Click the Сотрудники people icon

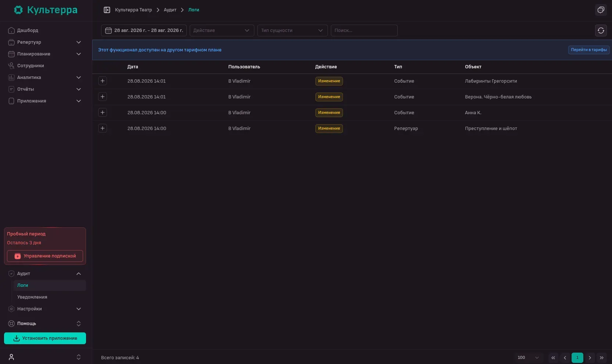tap(11, 66)
